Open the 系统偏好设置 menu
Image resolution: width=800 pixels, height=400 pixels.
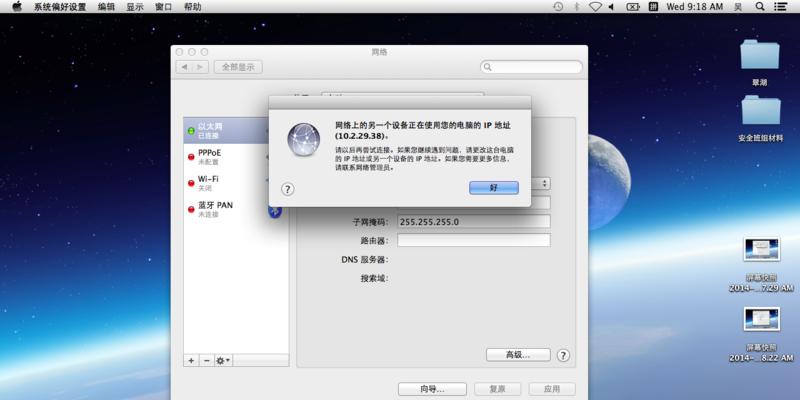coord(61,7)
